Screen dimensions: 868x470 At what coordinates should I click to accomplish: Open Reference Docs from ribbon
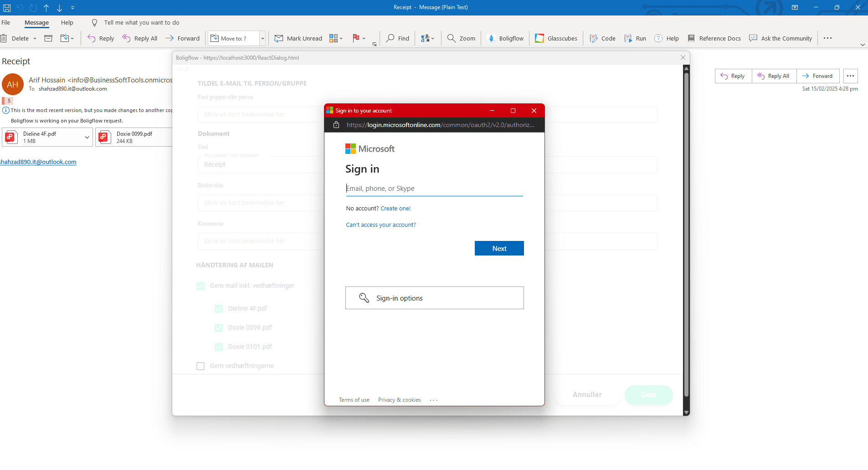pyautogui.click(x=714, y=38)
